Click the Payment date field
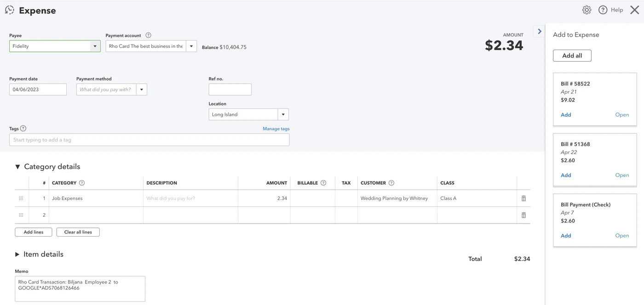 tap(38, 90)
